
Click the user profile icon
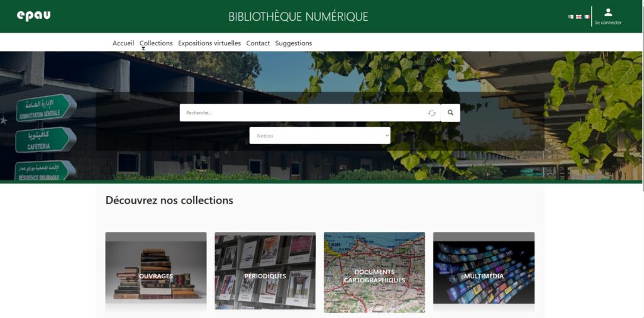point(608,13)
